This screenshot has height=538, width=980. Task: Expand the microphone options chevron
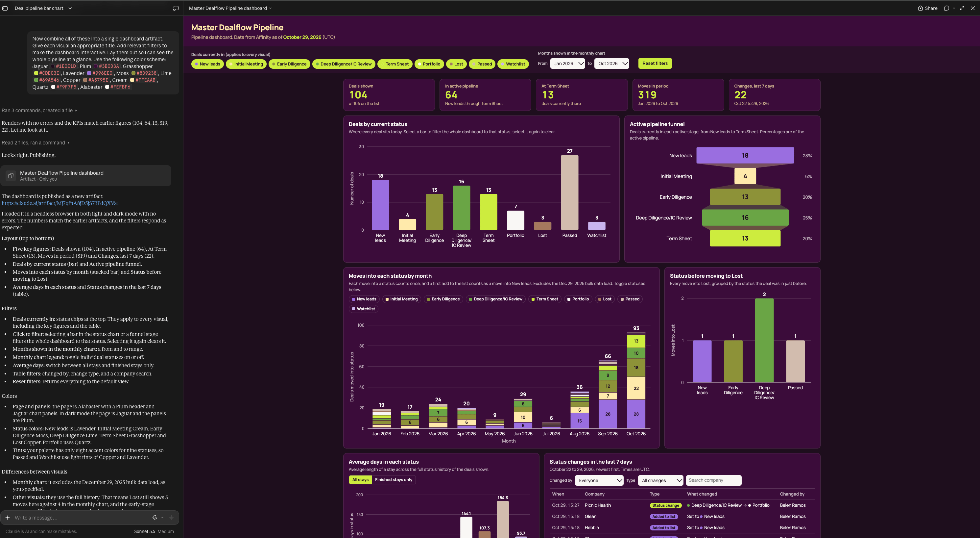click(x=162, y=518)
